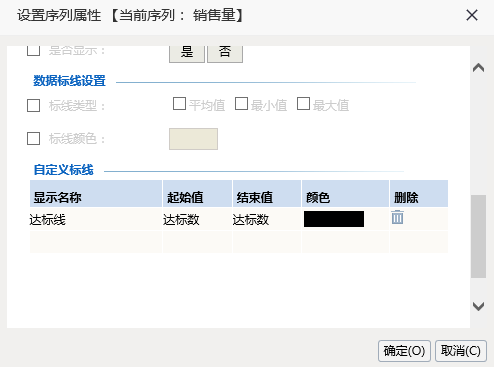This screenshot has width=494, height=367.
Task: Edit the 起始值 cell of 达标线
Action: [197, 220]
